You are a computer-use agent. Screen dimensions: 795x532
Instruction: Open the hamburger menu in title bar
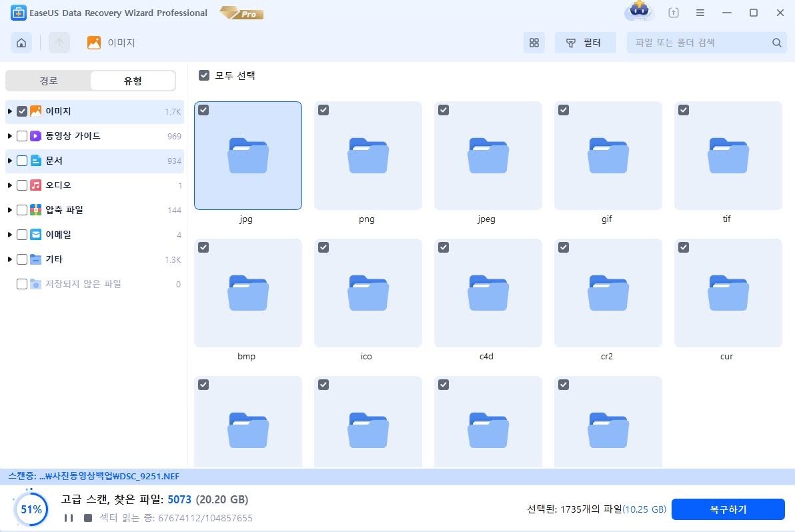700,13
